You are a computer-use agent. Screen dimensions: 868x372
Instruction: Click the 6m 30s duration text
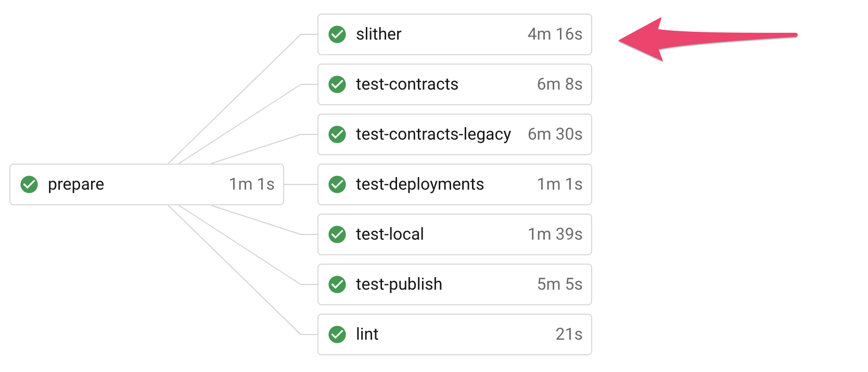tap(555, 134)
